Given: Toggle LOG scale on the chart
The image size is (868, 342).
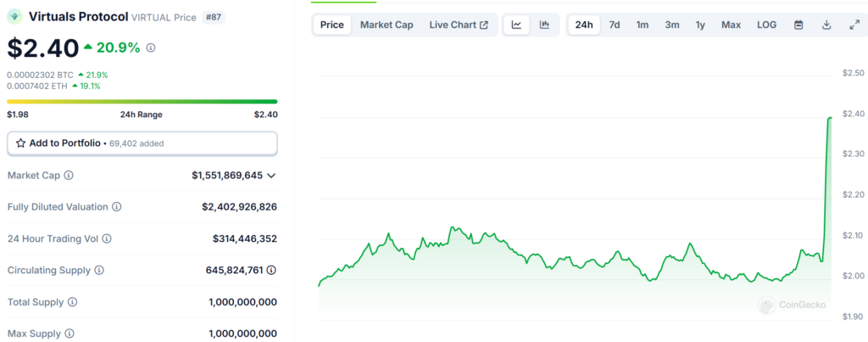Looking at the screenshot, I should coord(766,25).
